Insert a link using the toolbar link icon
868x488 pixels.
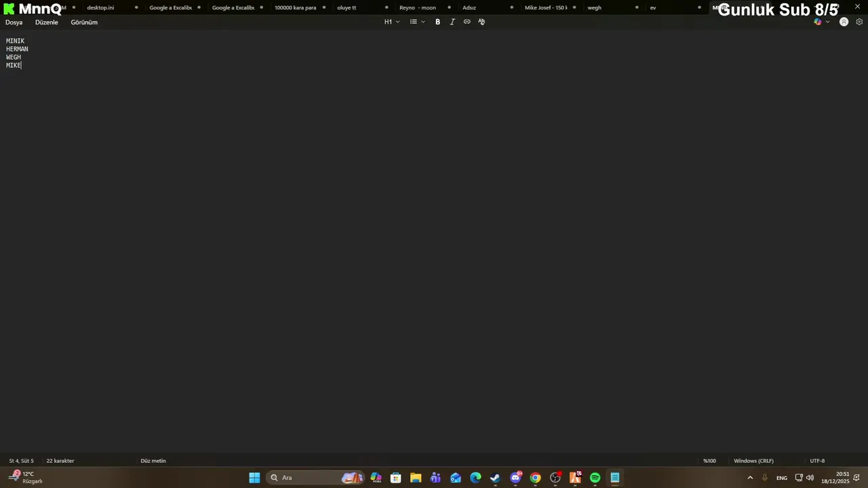coord(467,22)
